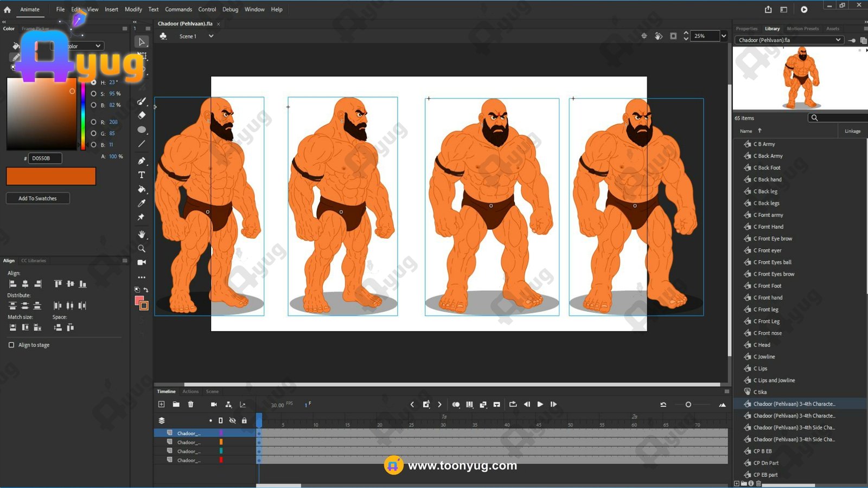Choose the Hand tool
868x488 pixels.
click(x=142, y=234)
